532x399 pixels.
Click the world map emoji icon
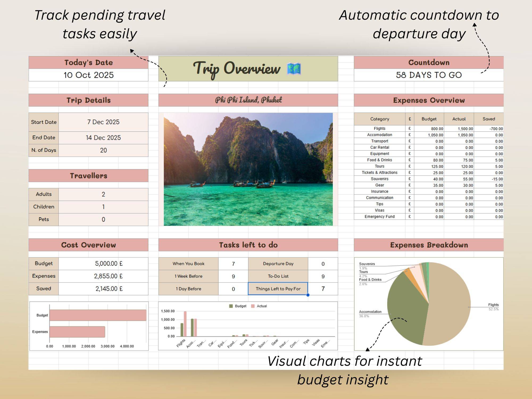[294, 69]
